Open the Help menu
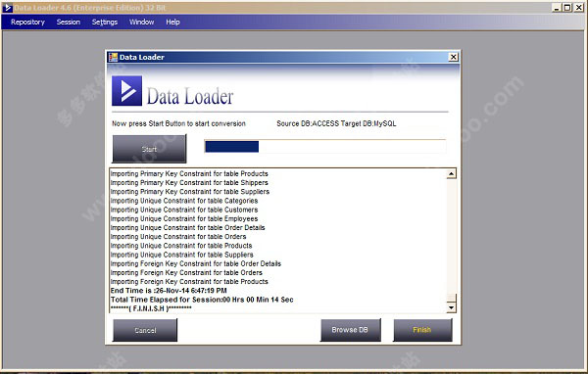The image size is (588, 374). coord(172,23)
